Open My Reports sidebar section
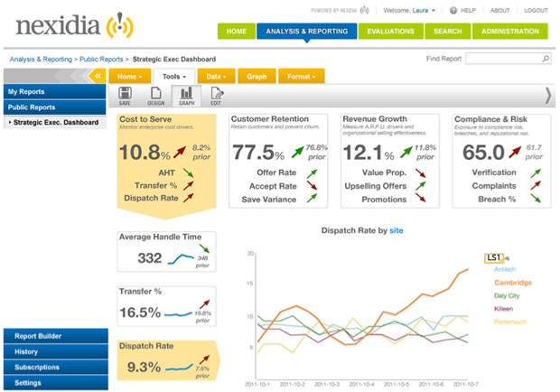Screen dimensions: 560x392 tap(54, 91)
